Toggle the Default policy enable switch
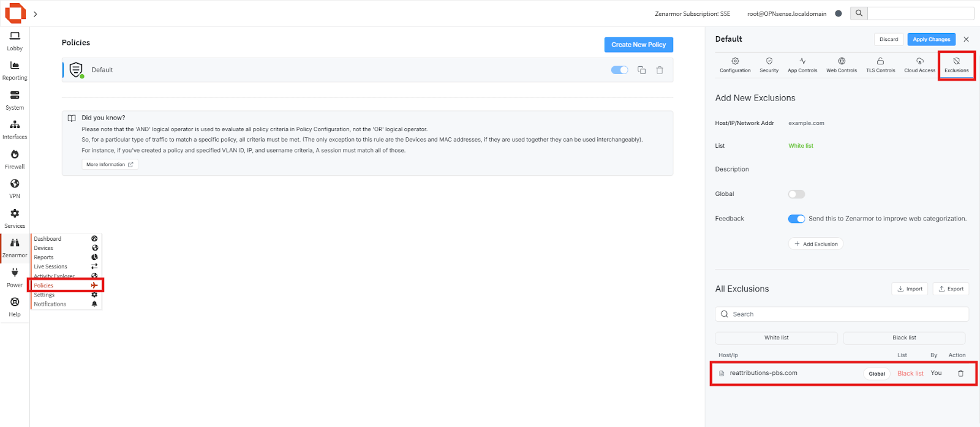Image resolution: width=980 pixels, height=427 pixels. coord(619,70)
